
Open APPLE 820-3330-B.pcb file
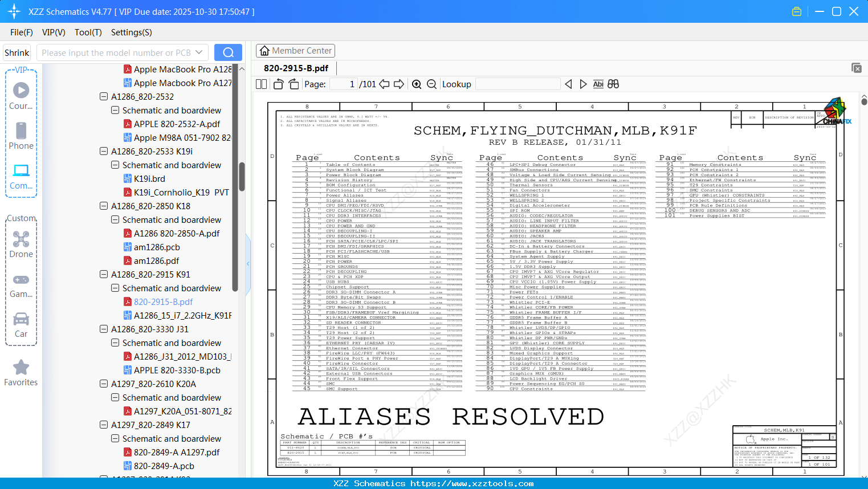(x=177, y=370)
